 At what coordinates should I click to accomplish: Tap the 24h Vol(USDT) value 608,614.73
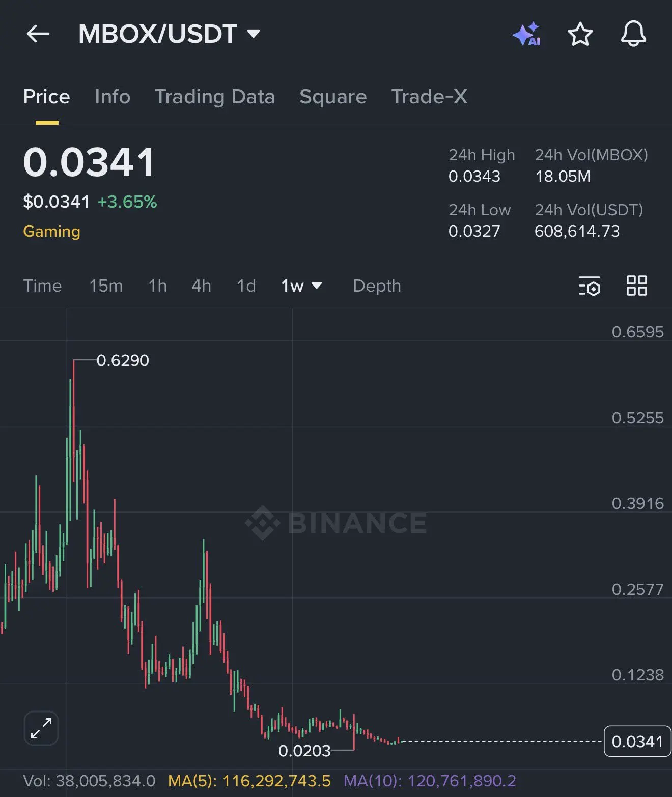pyautogui.click(x=577, y=232)
